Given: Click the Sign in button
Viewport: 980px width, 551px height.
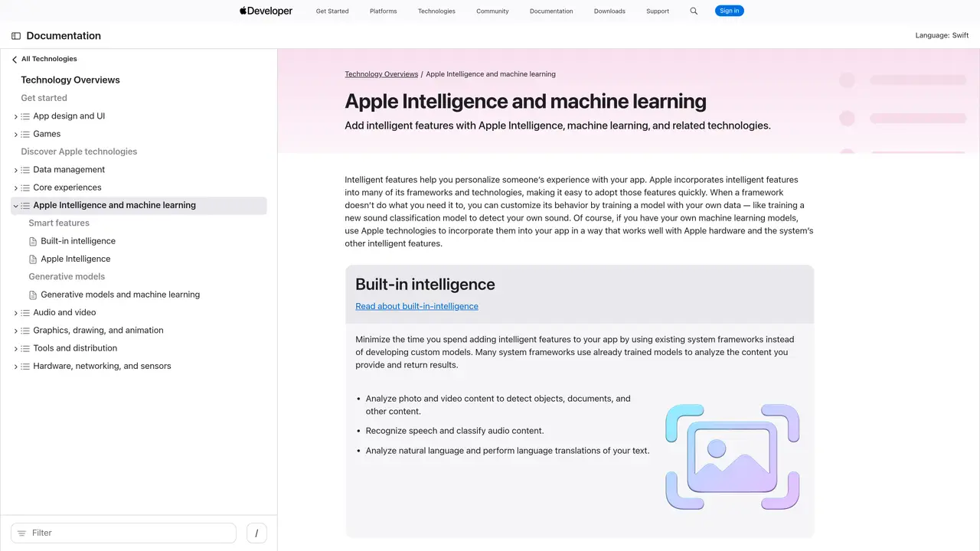Looking at the screenshot, I should tap(730, 11).
